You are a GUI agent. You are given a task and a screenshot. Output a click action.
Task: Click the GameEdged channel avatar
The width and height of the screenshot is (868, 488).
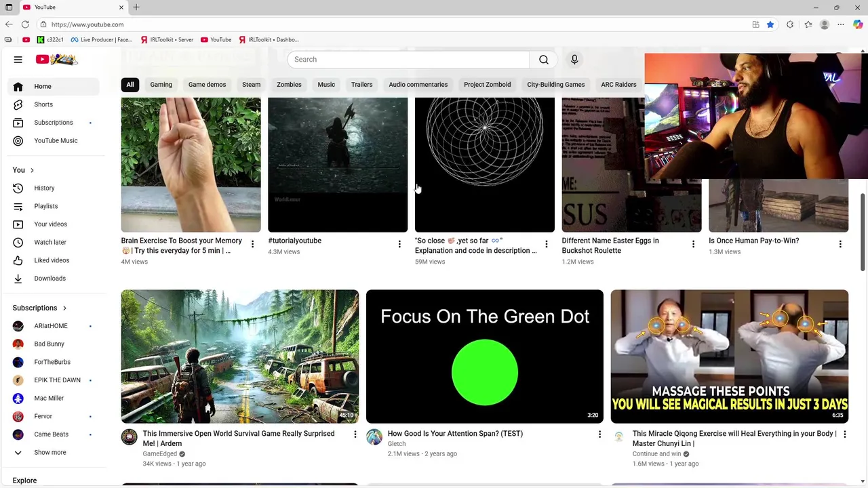(x=129, y=437)
